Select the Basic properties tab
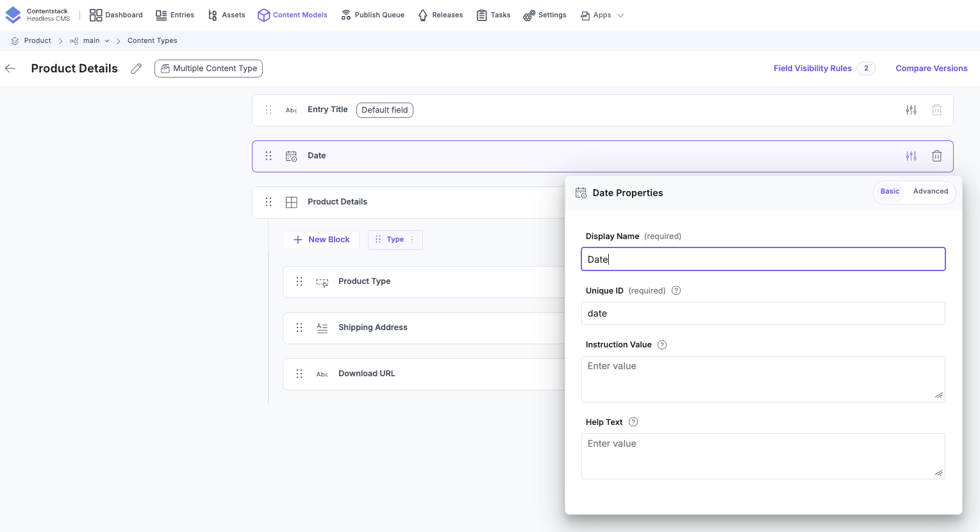980x532 pixels. pos(890,192)
